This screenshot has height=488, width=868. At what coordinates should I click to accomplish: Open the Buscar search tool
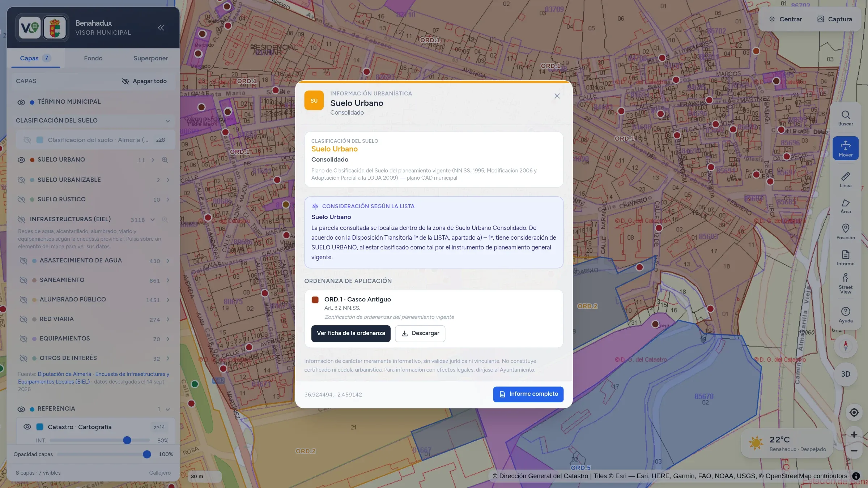pyautogui.click(x=846, y=118)
